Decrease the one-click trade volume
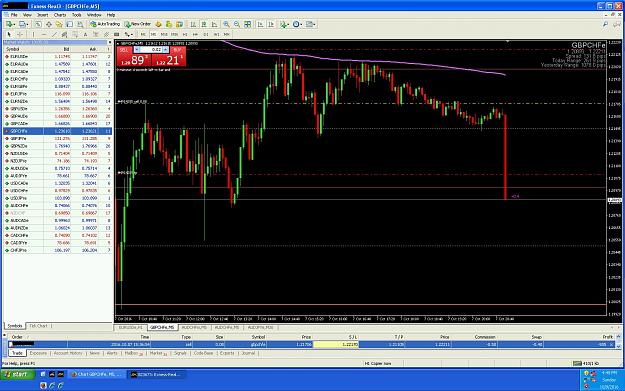 pos(137,49)
